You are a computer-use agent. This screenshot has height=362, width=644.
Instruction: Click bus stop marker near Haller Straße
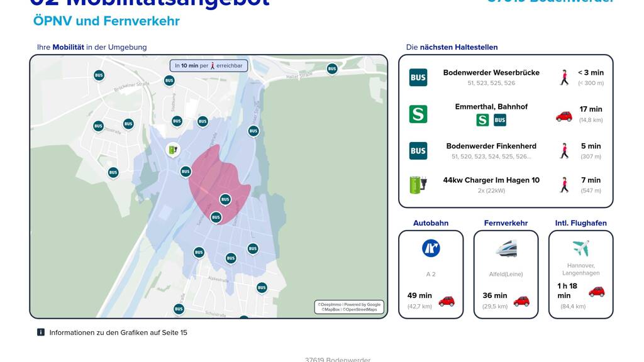click(332, 69)
